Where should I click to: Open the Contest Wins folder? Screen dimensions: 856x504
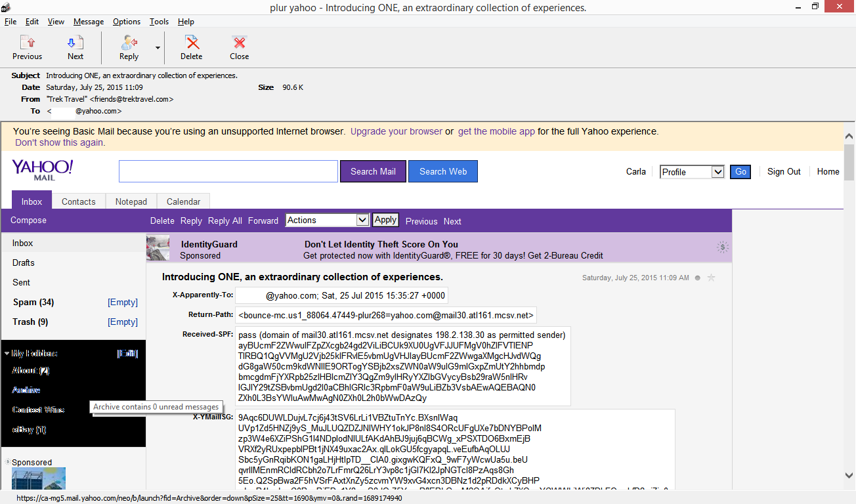(38, 410)
